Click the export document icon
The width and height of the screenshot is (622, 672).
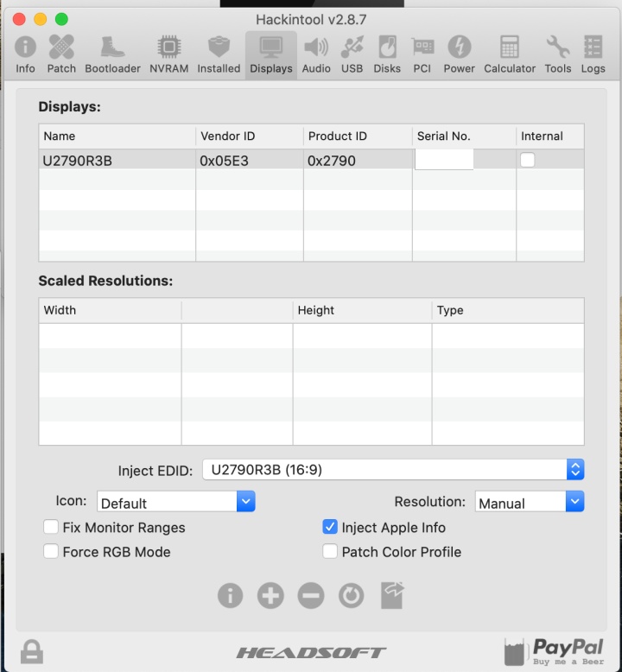pos(392,595)
